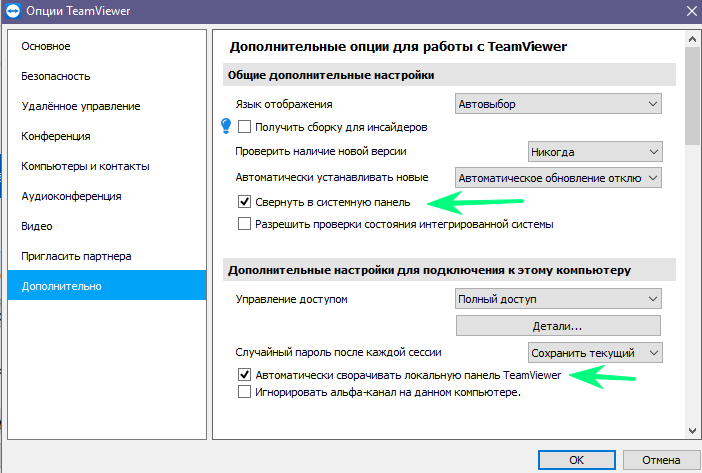Uncheck Автоматически сворачивать локальную панель TeamViewer
Screen dimensions: 702x473
244,375
